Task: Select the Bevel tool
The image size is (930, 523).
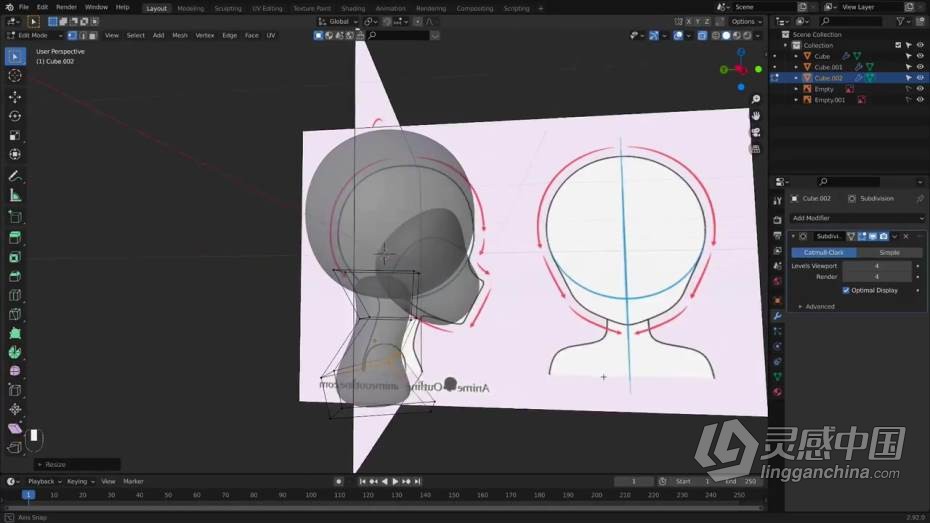Action: point(15,276)
